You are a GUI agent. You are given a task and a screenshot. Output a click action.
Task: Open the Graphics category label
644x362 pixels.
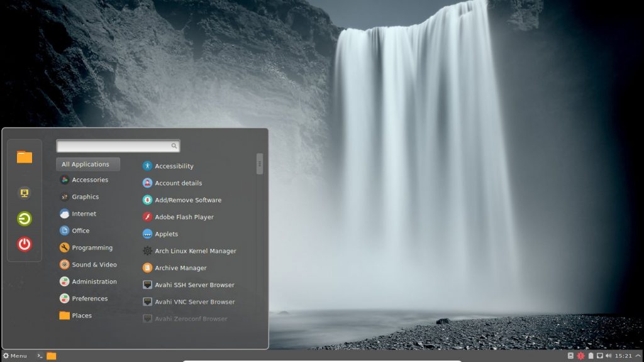click(85, 197)
